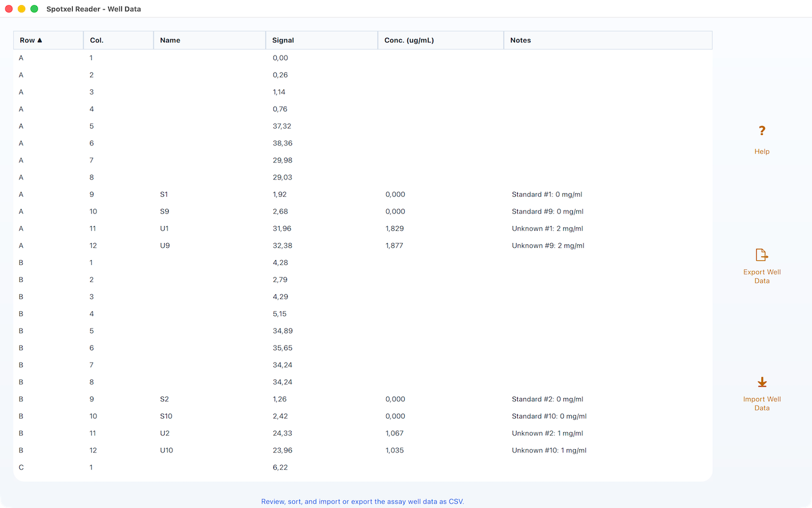Screen dimensions: 812x508
Task: Click the signal value 29,98
Action: pos(283,160)
